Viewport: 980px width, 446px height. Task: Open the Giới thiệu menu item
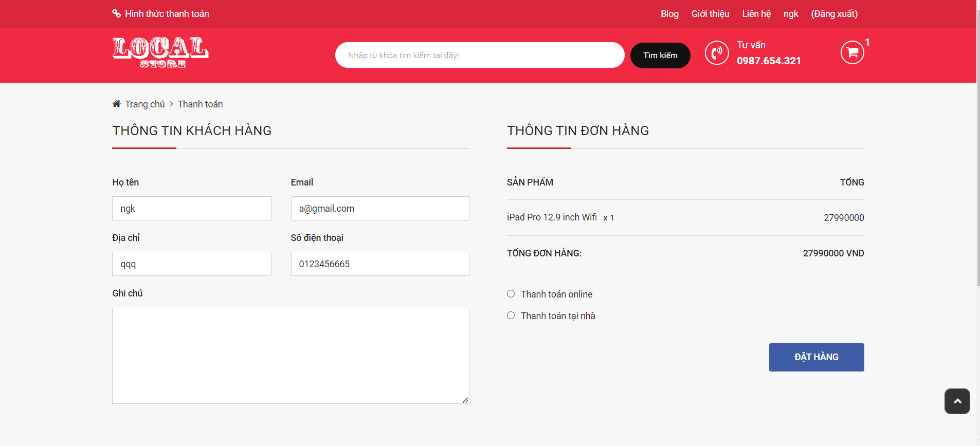[x=710, y=14]
